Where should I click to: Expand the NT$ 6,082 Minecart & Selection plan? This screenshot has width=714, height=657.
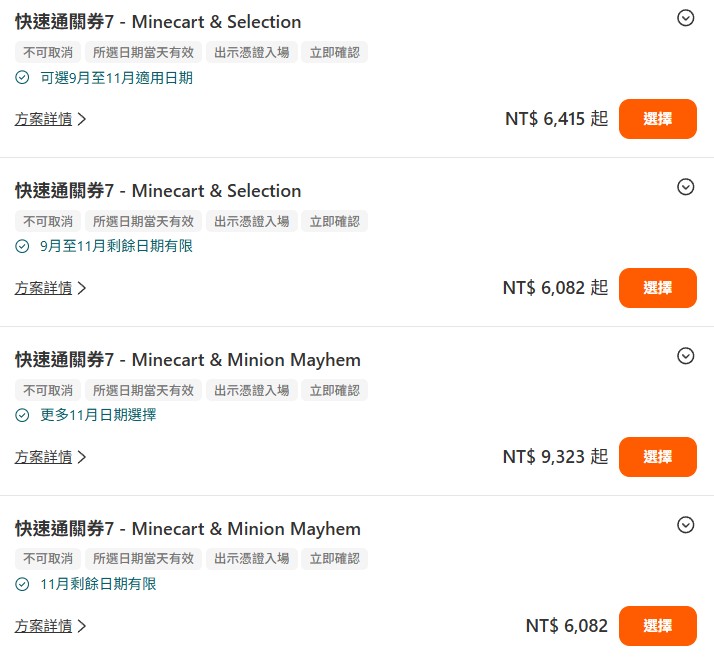686,186
